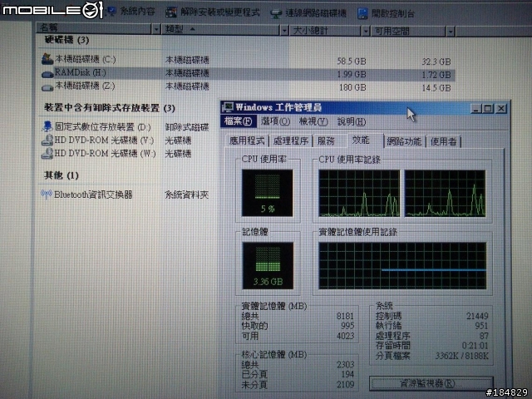Image resolution: width=532 pixels, height=399 pixels.
Task: Click the CPU 使用率 5 % gauge
Action: pos(268,193)
